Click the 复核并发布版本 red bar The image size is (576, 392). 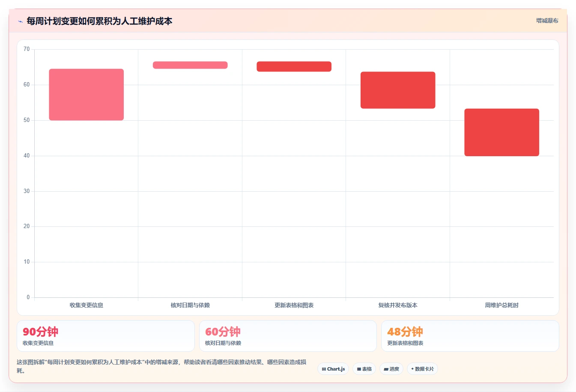coord(398,90)
